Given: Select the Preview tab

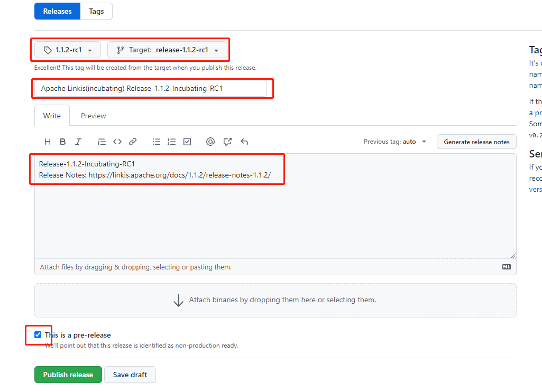Looking at the screenshot, I should (x=93, y=116).
